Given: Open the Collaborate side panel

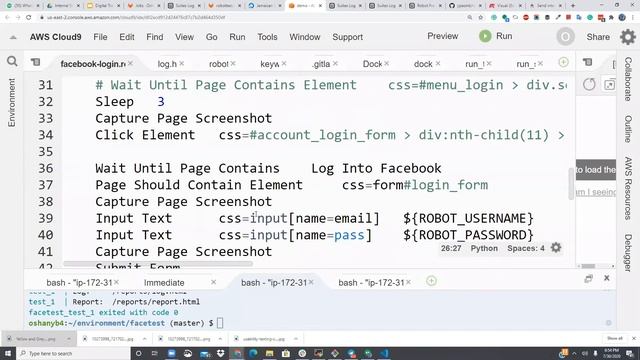Looking at the screenshot, I should pyautogui.click(x=628, y=79).
